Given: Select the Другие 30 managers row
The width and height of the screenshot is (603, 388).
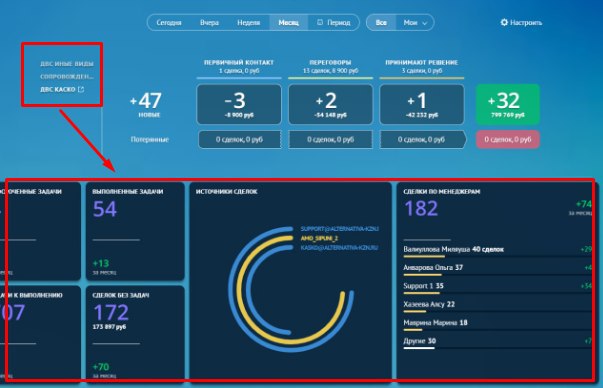Looking at the screenshot, I should [497, 343].
